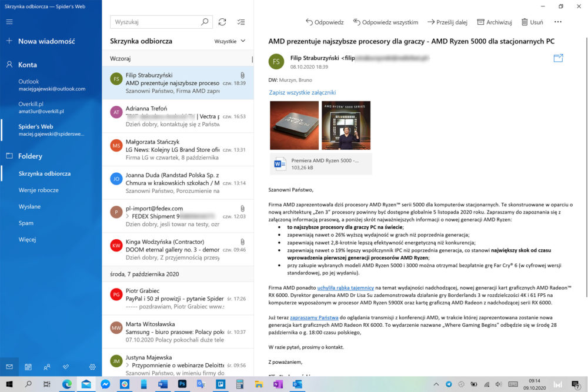Image resolution: width=588 pixels, height=392 pixels.
Task: Open File Explorer from the taskbar
Action: click(259, 384)
